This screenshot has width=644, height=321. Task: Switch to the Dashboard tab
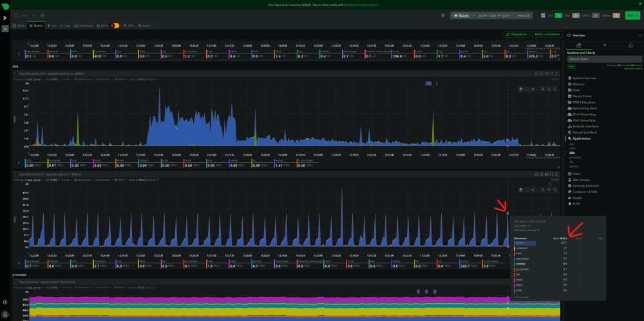(x=83, y=26)
